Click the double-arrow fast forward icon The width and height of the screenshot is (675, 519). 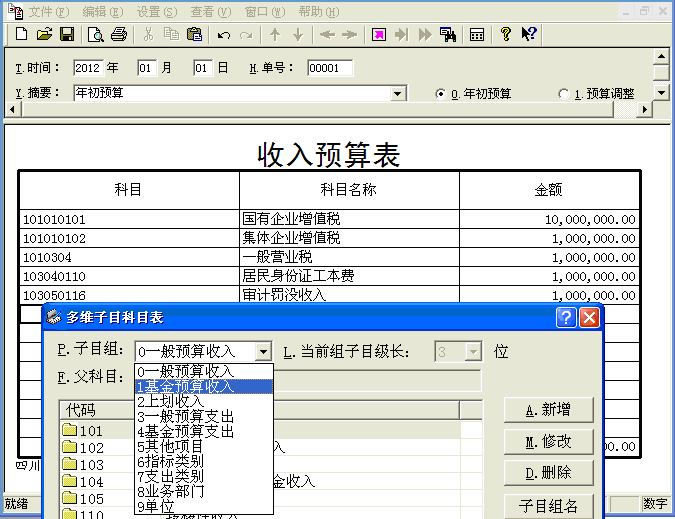point(425,34)
